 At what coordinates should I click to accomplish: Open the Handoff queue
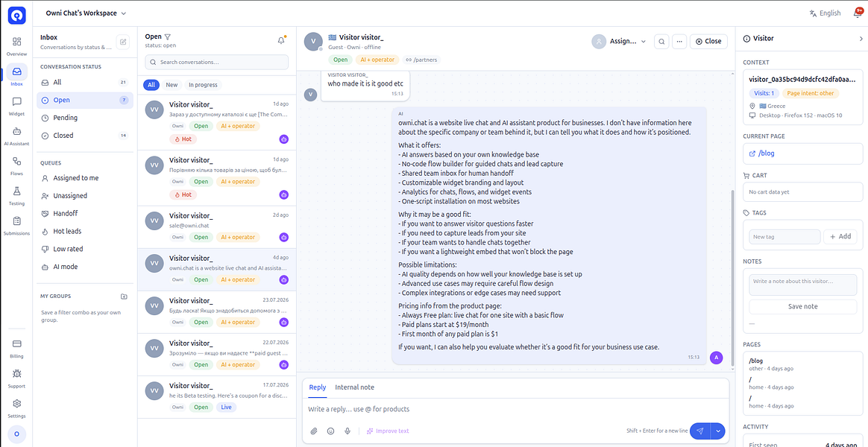85,214
